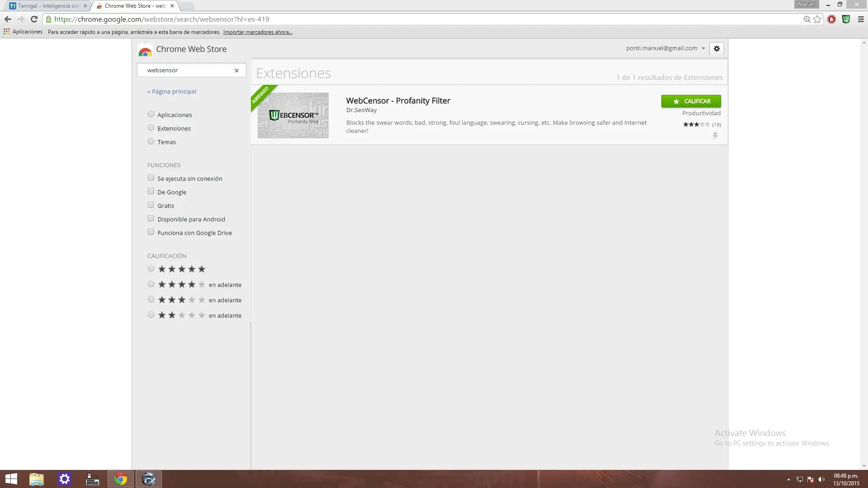
Task: Bookmark this page with the star icon
Action: (817, 19)
